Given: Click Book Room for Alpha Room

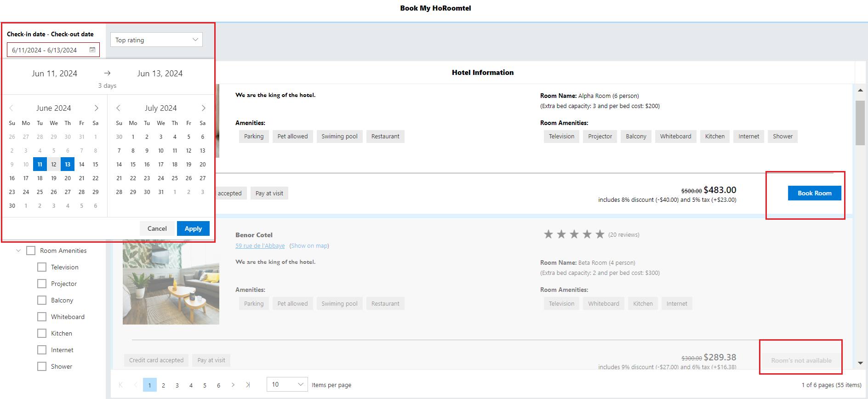Looking at the screenshot, I should point(814,193).
